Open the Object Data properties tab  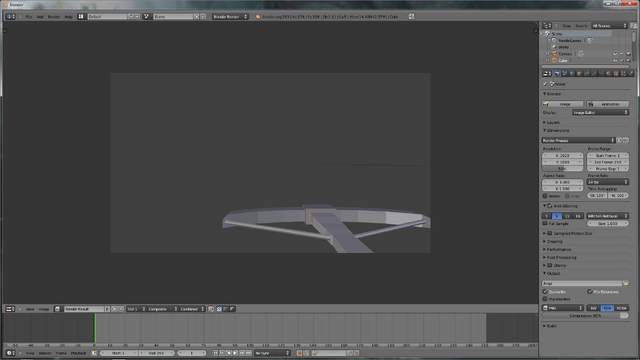[x=601, y=73]
